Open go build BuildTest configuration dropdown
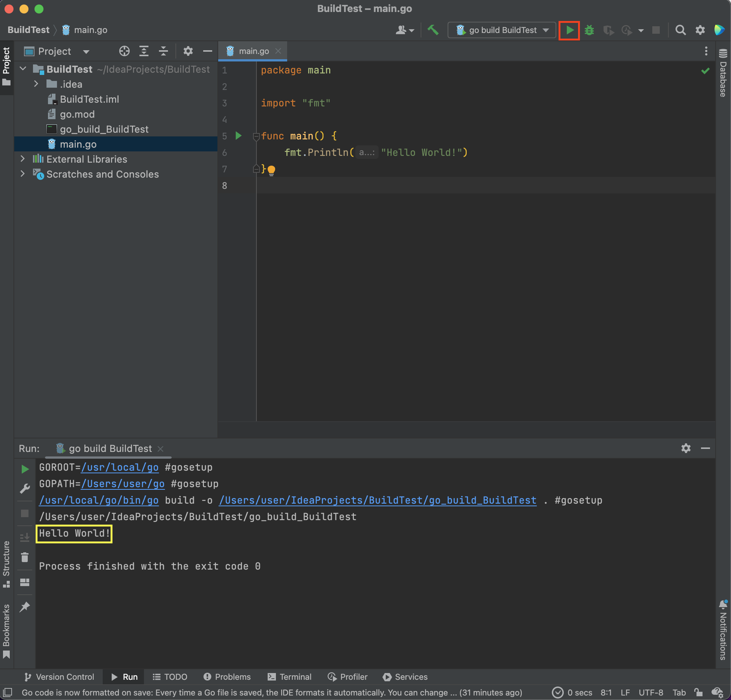This screenshot has height=700, width=731. 502,30
